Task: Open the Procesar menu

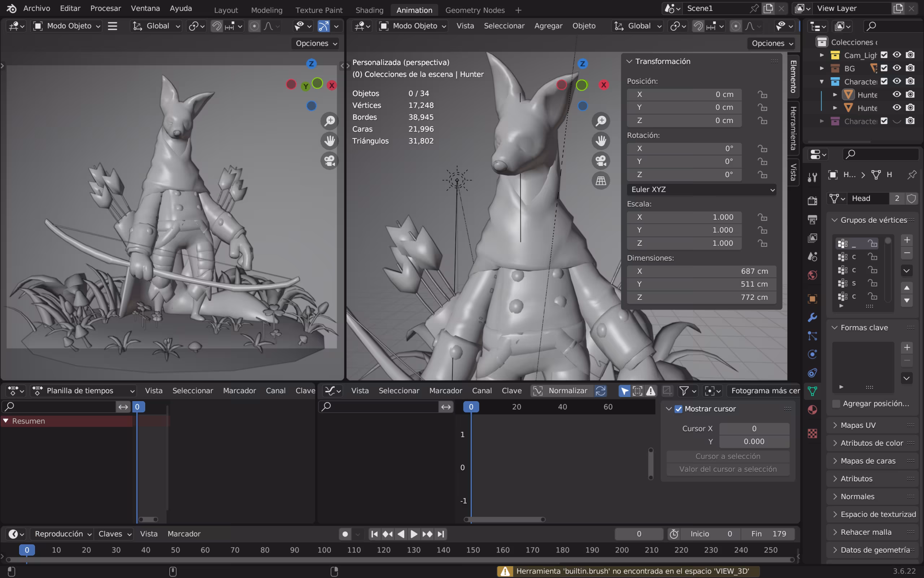Action: [105, 8]
